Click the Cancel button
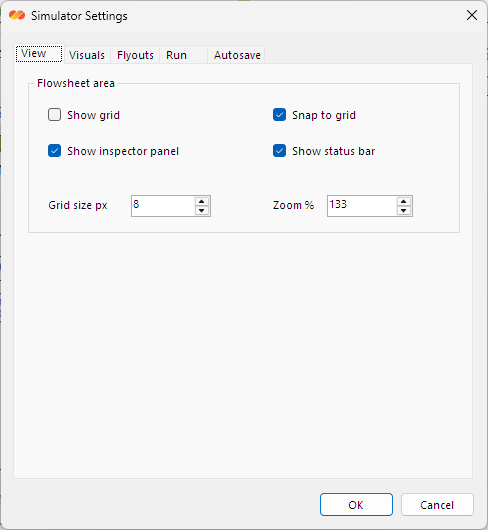Screen dimensions: 488x530 point(437,505)
